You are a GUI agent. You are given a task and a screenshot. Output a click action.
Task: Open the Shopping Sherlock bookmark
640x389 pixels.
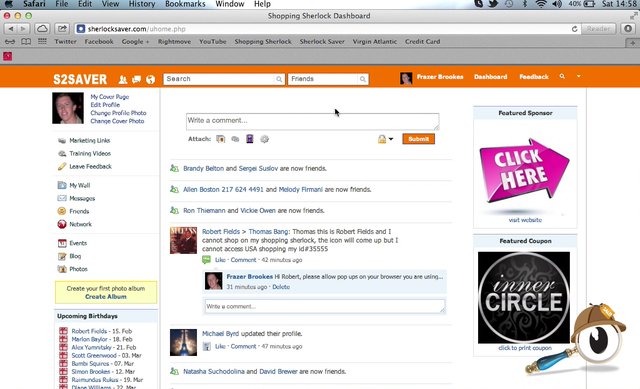click(263, 42)
